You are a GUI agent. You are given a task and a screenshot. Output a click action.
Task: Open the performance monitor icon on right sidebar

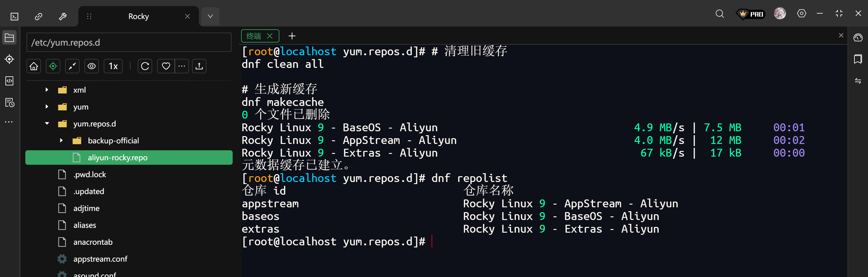tap(857, 38)
